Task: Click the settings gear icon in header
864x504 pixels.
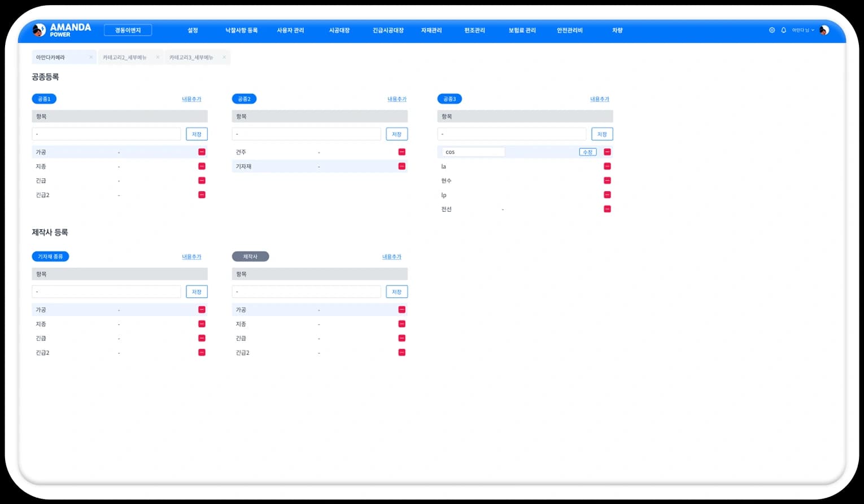Action: 772,30
